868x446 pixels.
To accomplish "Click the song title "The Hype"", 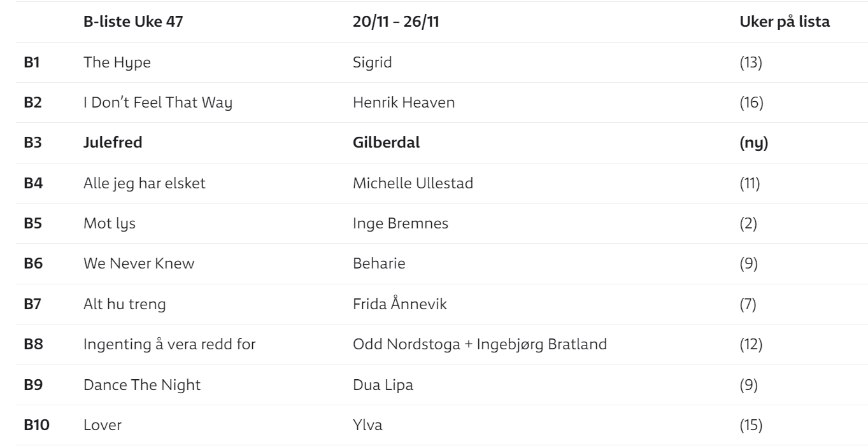I will [x=108, y=62].
